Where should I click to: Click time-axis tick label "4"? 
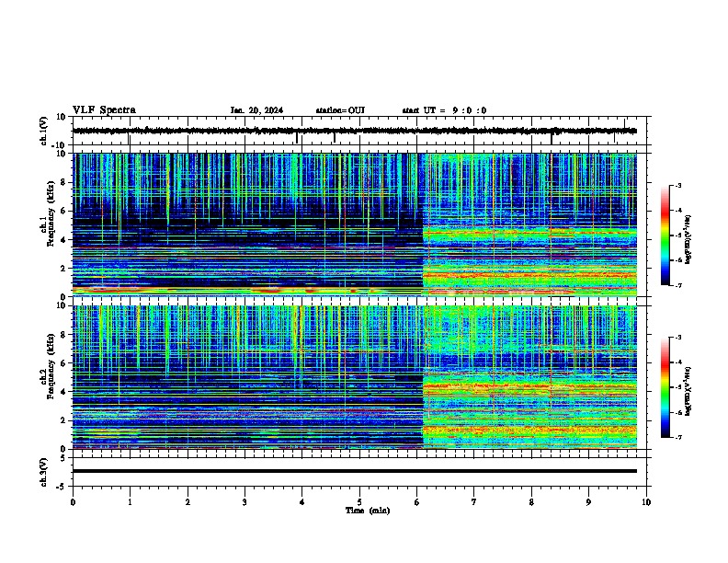[301, 502]
